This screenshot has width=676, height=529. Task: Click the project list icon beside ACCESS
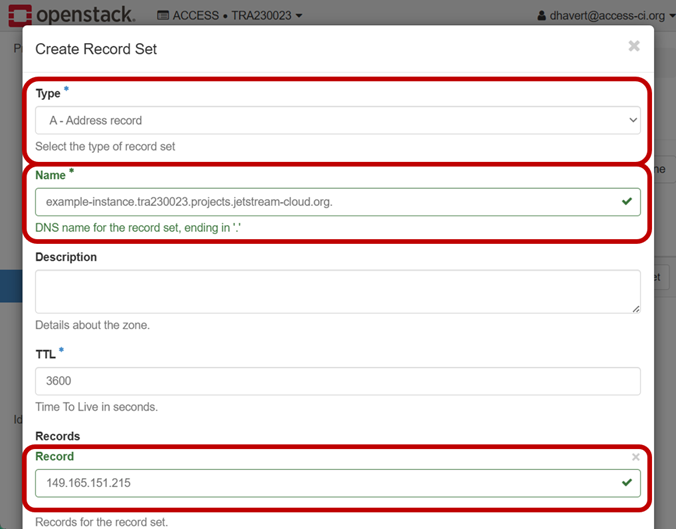(x=163, y=16)
